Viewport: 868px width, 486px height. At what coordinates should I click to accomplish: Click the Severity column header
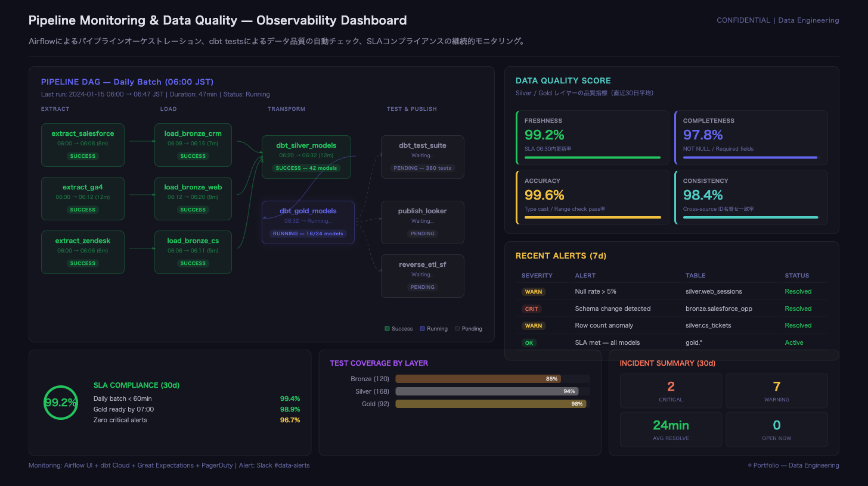coord(537,276)
